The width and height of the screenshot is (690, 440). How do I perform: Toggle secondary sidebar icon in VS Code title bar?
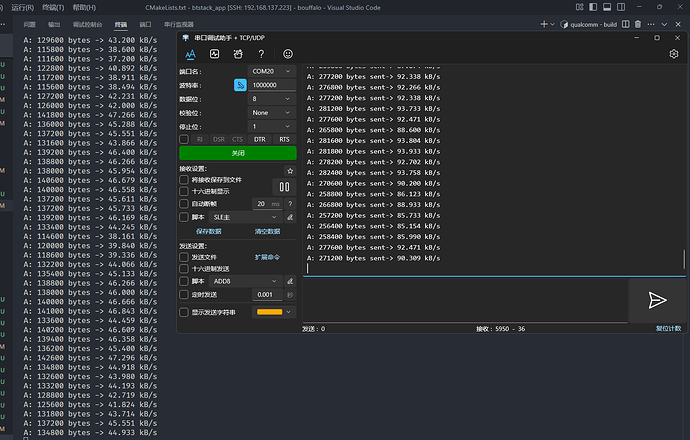(x=621, y=7)
